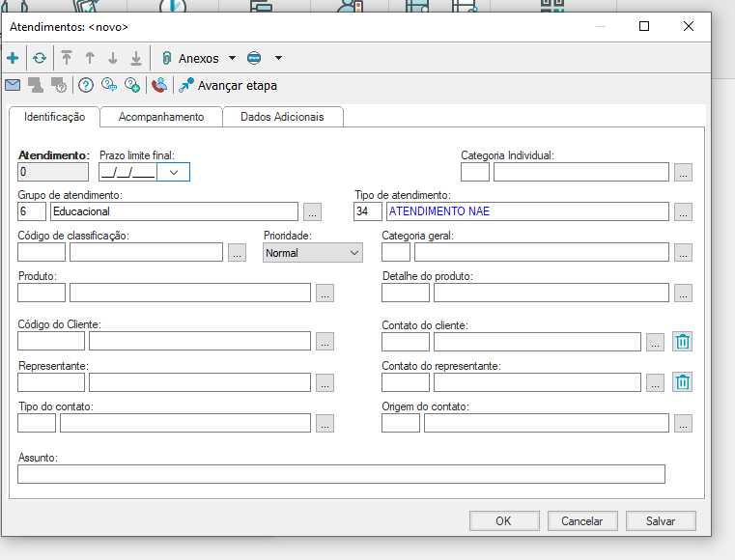Screen dimensions: 735x560
Task: Click the question mark help icon
Action: tap(86, 85)
